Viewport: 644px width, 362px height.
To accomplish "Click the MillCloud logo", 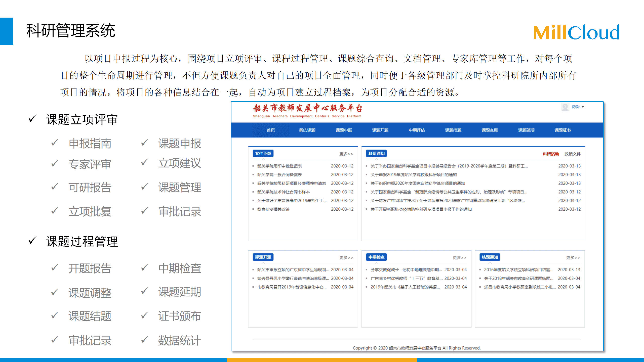I will 576,32.
